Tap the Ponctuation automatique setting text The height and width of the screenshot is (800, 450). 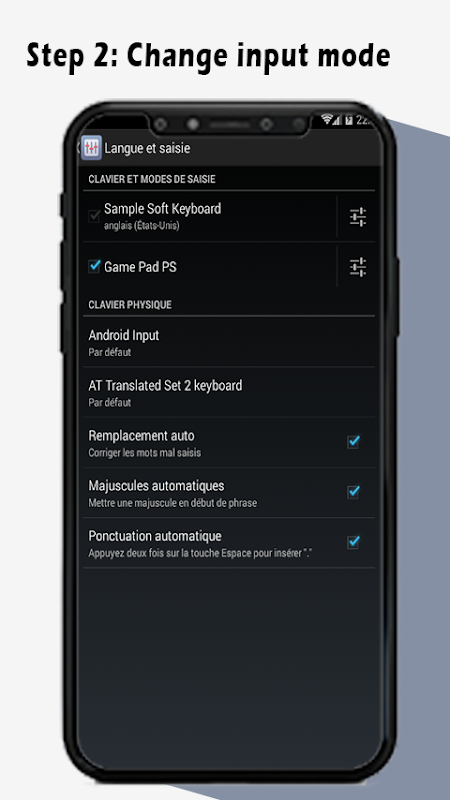click(x=155, y=536)
